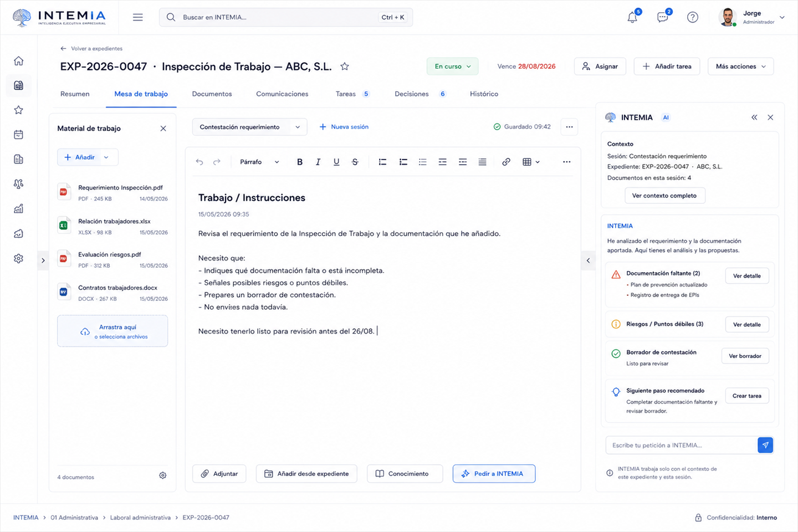Collapse right panel with left chevron handle
Viewport: 798px width, 532px height.
click(588, 260)
